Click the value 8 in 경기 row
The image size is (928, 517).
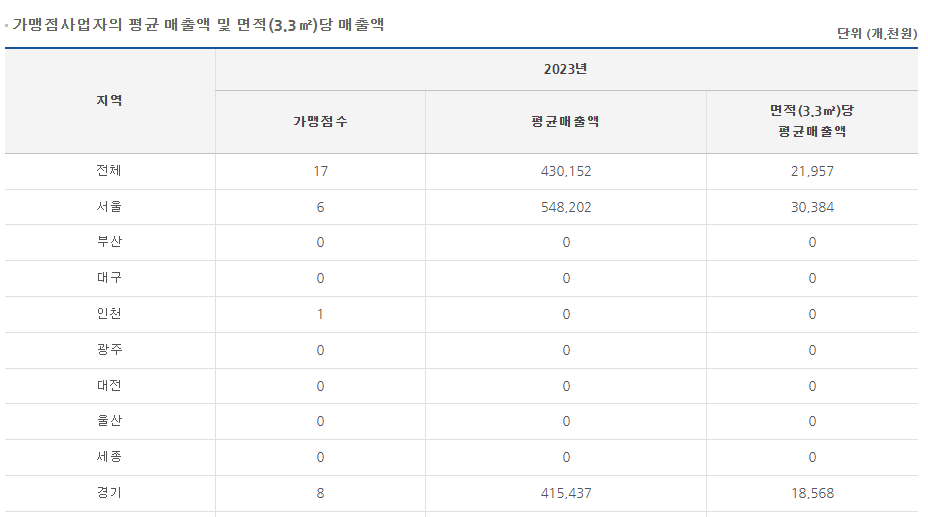[x=320, y=493]
